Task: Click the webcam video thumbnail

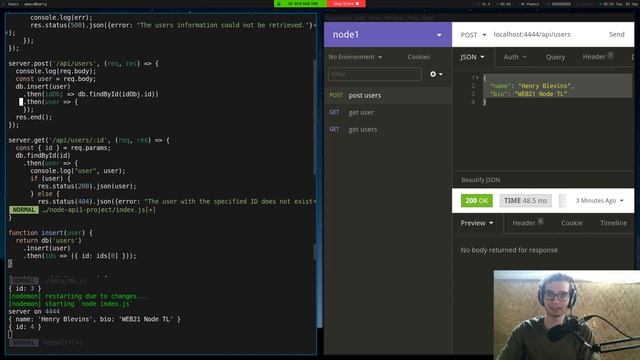Action: tap(567, 315)
